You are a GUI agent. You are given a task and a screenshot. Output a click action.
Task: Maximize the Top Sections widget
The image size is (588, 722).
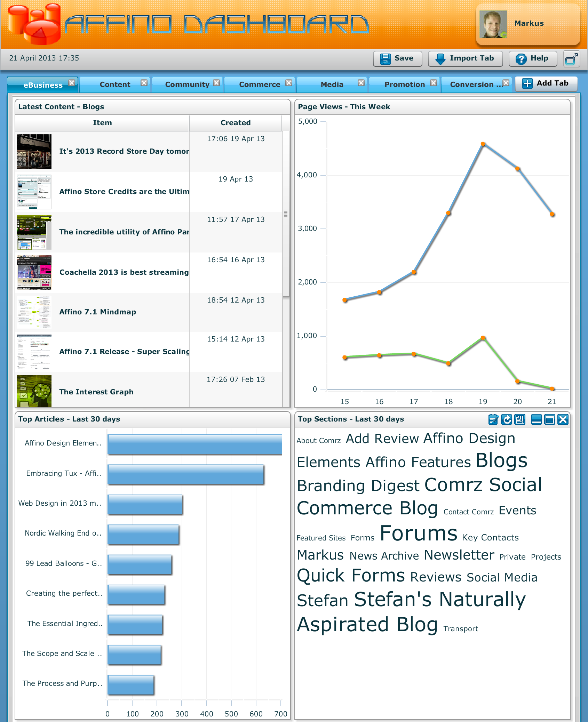[x=550, y=419]
